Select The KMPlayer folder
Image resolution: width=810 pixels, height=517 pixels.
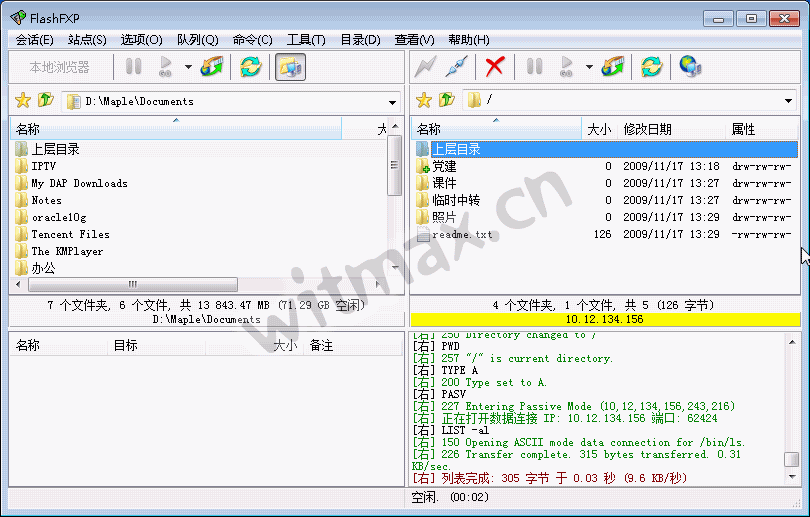point(59,252)
